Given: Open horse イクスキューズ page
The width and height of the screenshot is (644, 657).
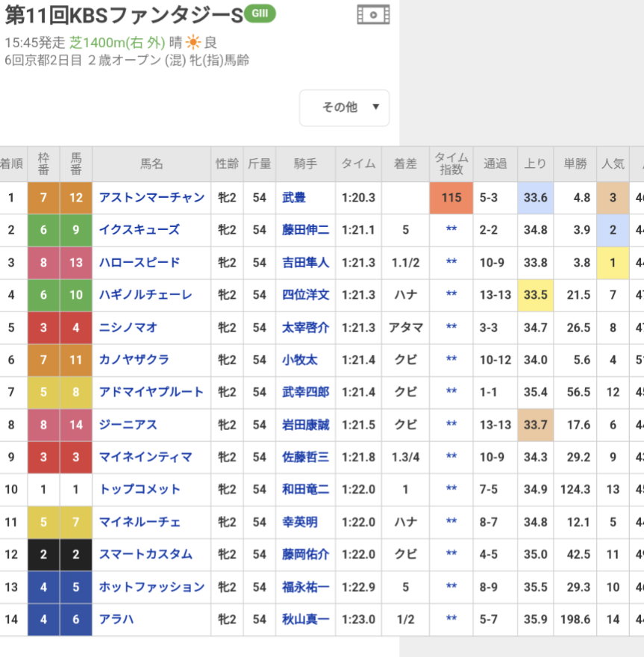Looking at the screenshot, I should point(139,230).
